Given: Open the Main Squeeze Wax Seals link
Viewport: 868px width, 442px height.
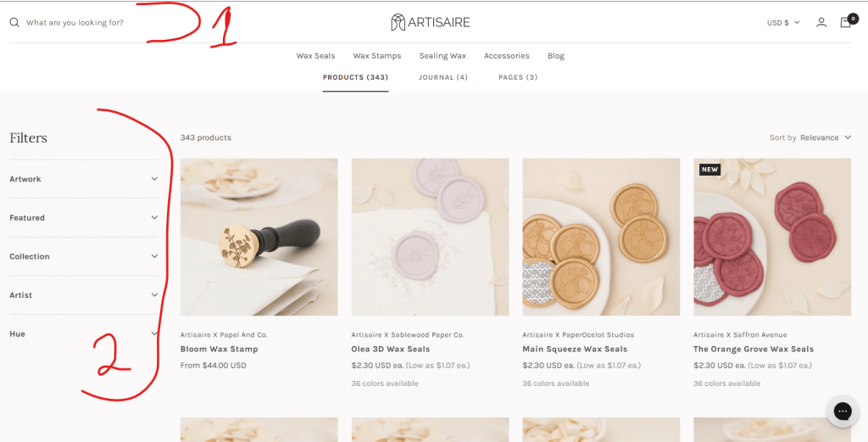Looking at the screenshot, I should (x=575, y=349).
